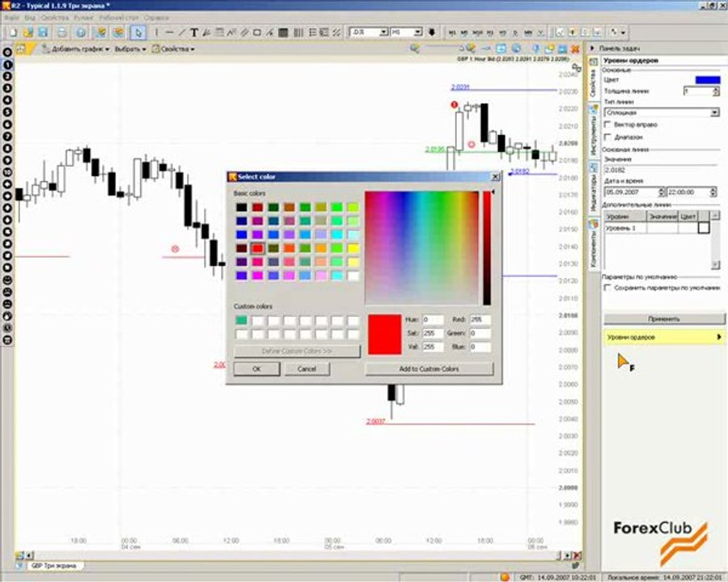This screenshot has width=728, height=582.
Task: Click date field 05.09.2007
Action: 634,192
